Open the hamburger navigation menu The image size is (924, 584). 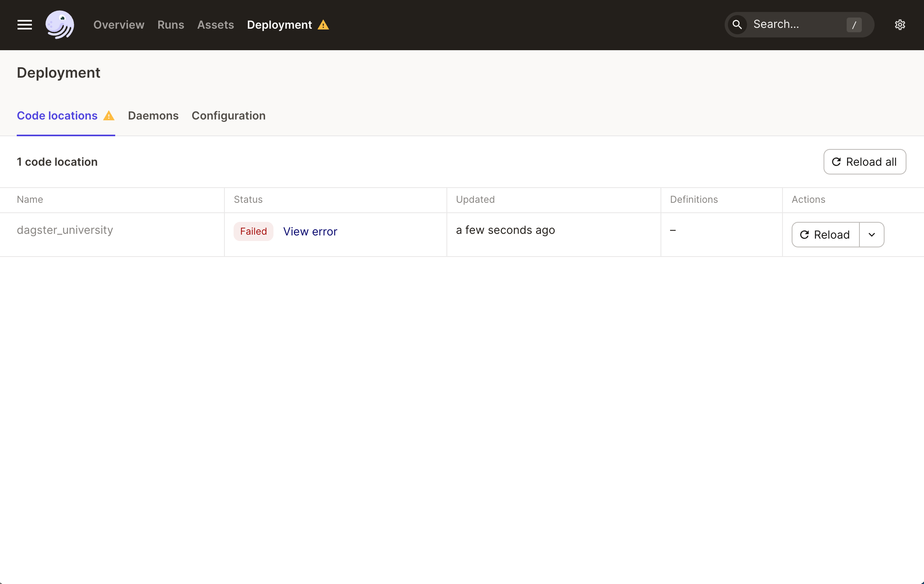[x=25, y=25]
